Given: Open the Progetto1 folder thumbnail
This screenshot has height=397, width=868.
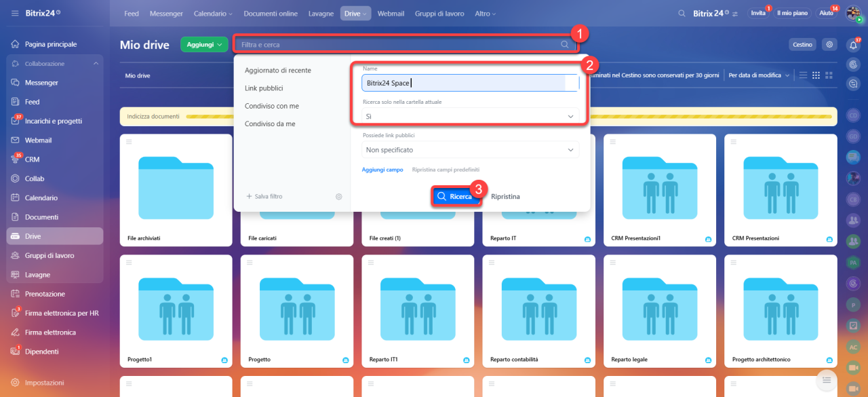Looking at the screenshot, I should click(x=176, y=311).
